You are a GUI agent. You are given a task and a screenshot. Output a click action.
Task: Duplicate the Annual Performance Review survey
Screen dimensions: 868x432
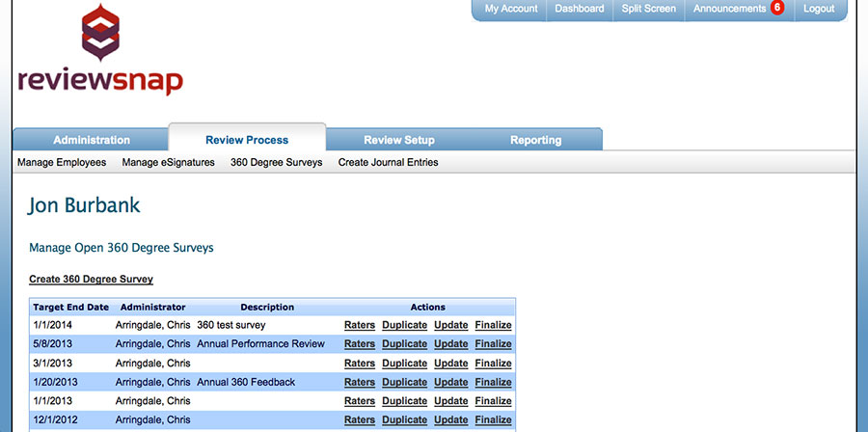(404, 344)
